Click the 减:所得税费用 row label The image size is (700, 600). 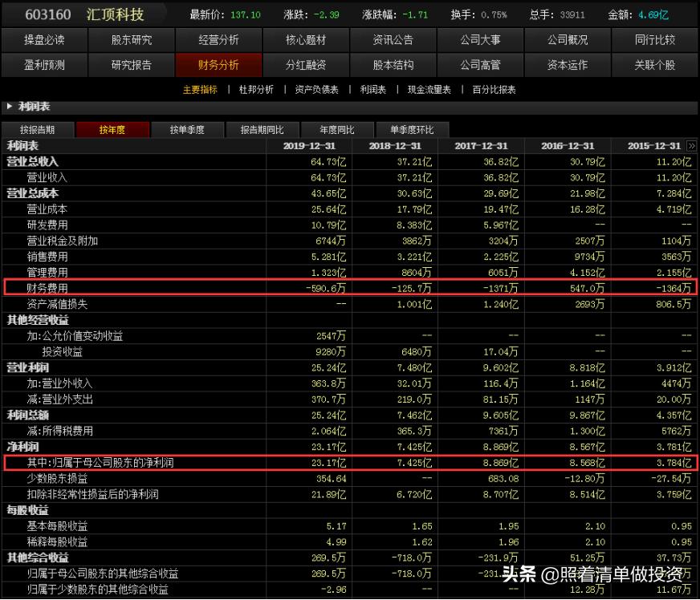(60, 431)
